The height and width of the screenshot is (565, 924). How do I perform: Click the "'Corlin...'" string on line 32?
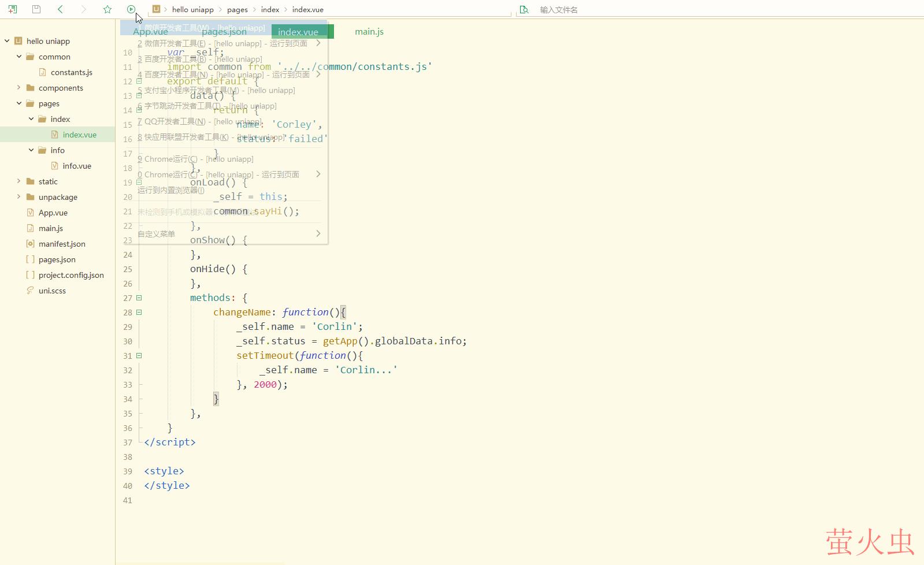coord(366,370)
